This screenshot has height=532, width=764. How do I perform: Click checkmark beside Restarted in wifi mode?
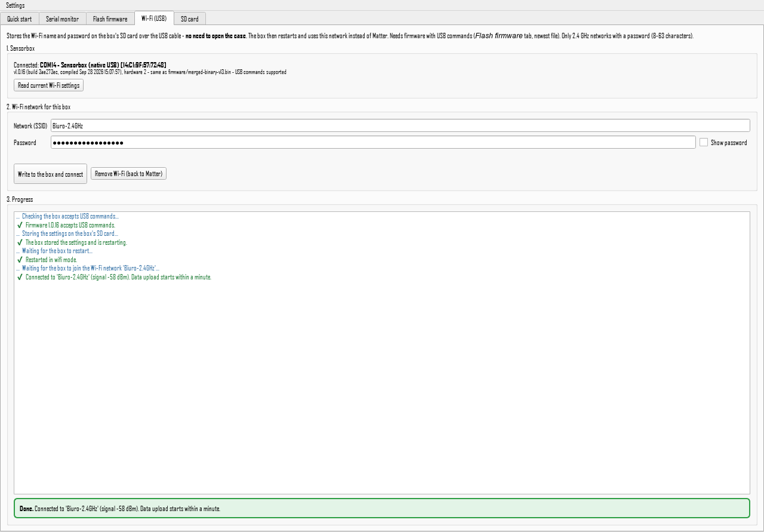(20, 260)
